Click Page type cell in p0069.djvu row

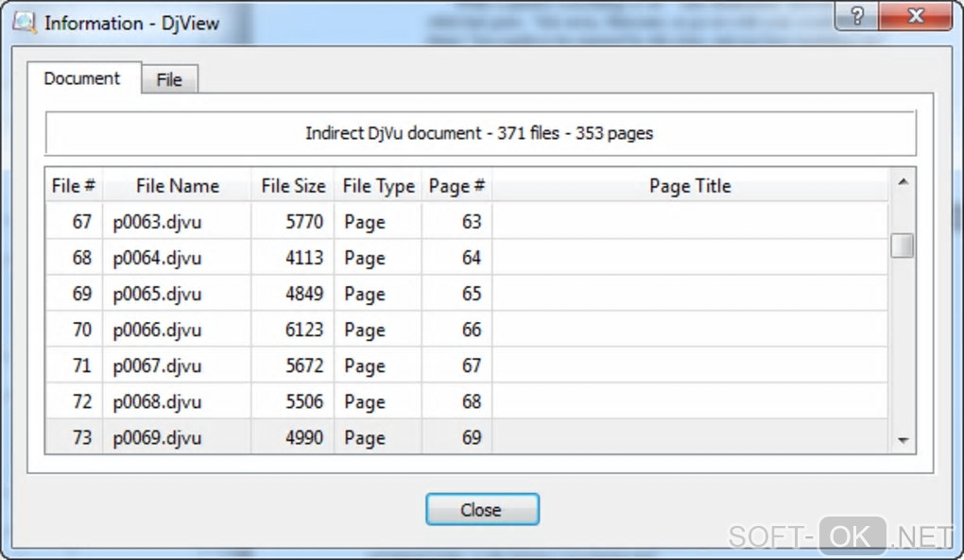pyautogui.click(x=378, y=438)
